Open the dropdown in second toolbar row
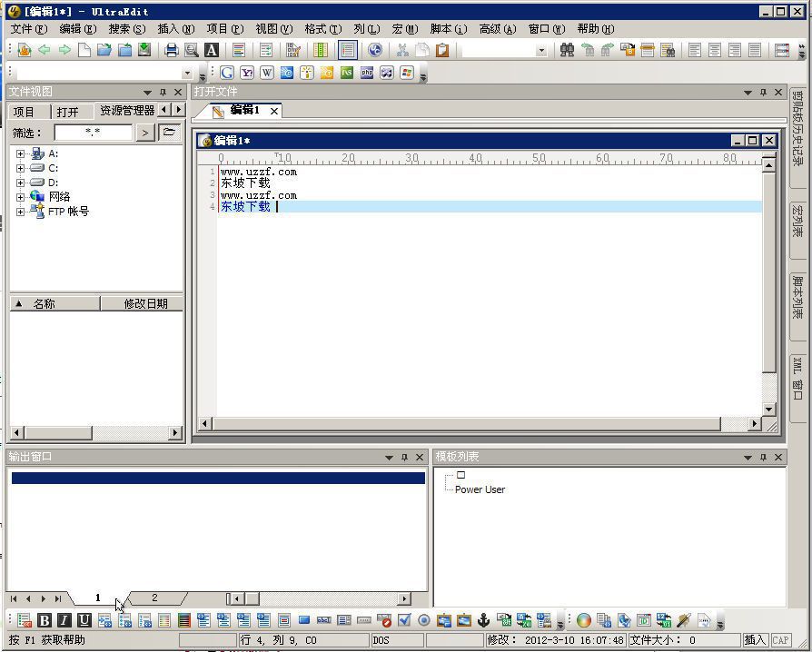Screen dimensions: 812x652 (x=187, y=73)
